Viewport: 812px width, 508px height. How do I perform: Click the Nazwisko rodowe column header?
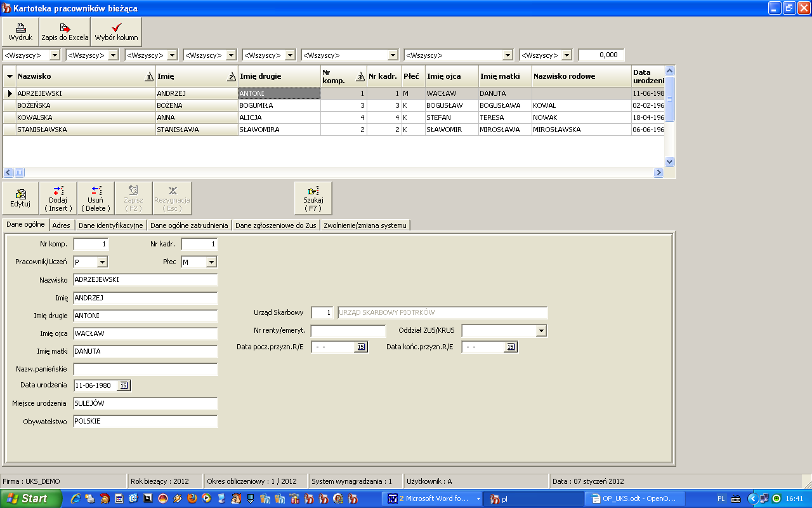pos(581,76)
